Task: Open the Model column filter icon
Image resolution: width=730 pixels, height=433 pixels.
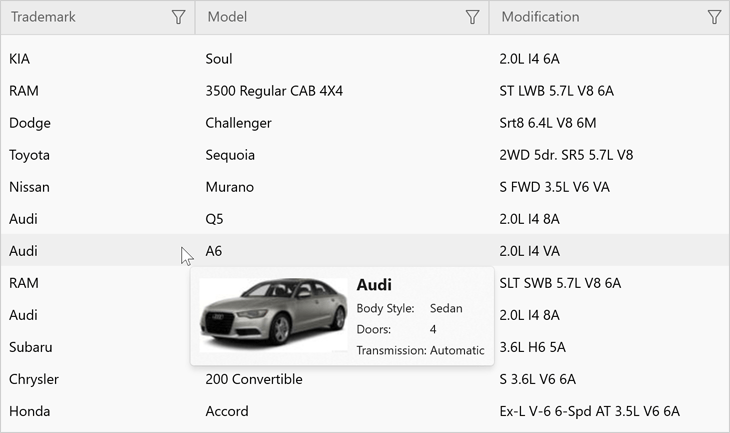Action: pyautogui.click(x=472, y=17)
